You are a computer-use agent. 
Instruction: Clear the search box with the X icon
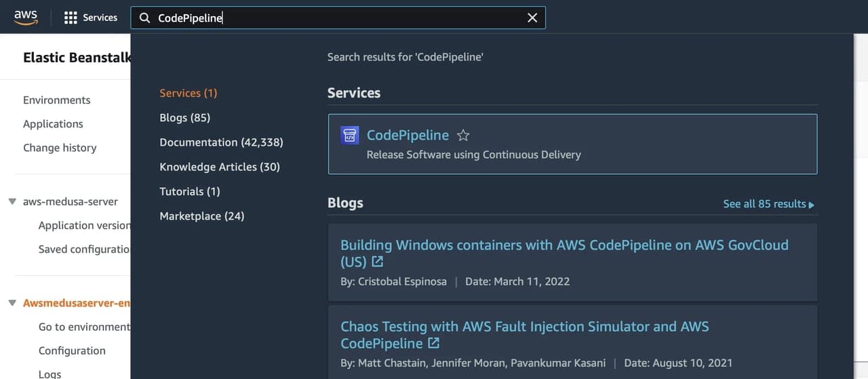(532, 18)
